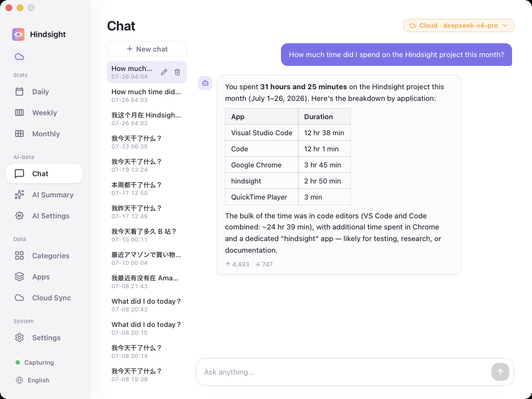Click the 'Google Chrome' table cell
Viewport: 532px width, 399px height.
262,165
